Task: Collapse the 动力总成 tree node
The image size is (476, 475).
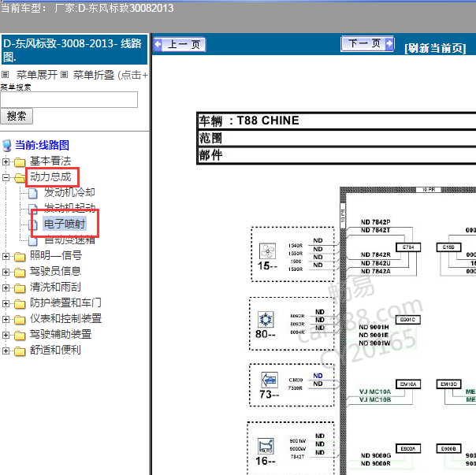Action: click(6, 177)
